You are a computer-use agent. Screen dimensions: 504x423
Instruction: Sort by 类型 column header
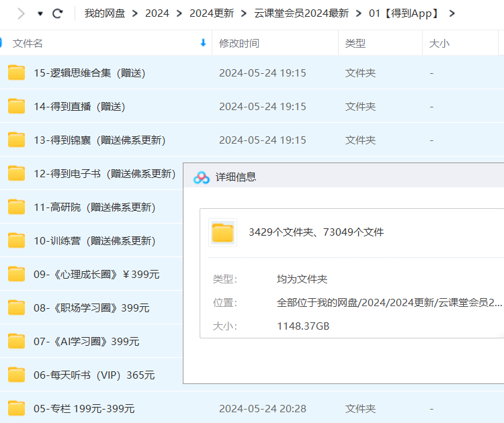click(x=355, y=43)
